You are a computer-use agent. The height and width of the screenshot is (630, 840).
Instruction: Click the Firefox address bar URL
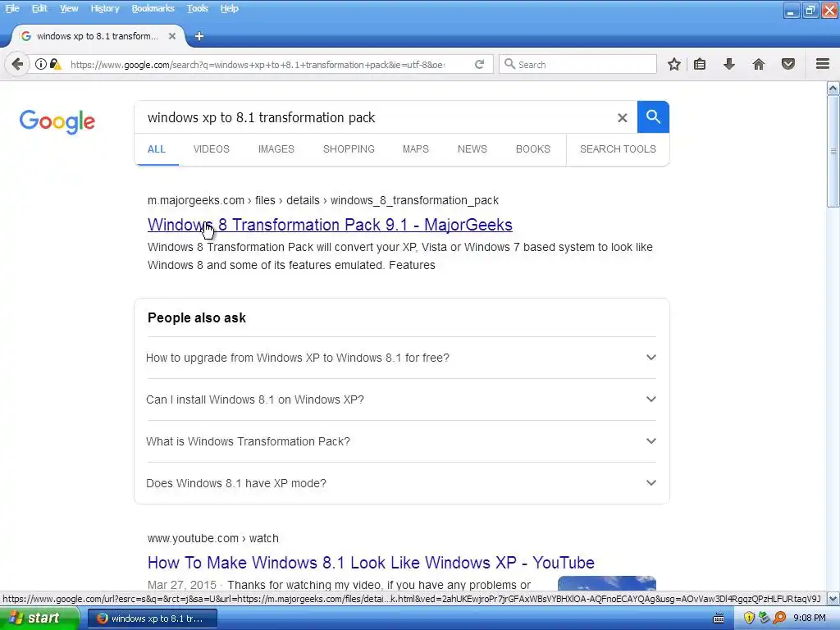[257, 65]
